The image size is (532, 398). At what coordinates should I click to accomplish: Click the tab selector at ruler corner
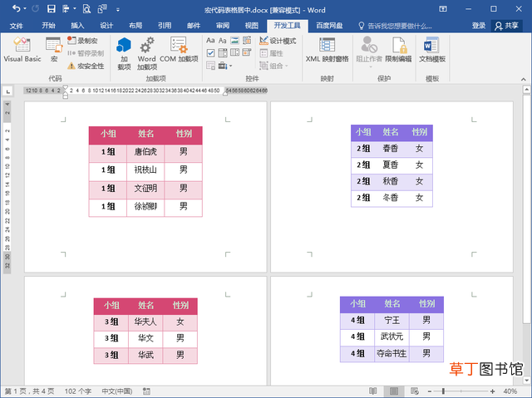click(7, 91)
